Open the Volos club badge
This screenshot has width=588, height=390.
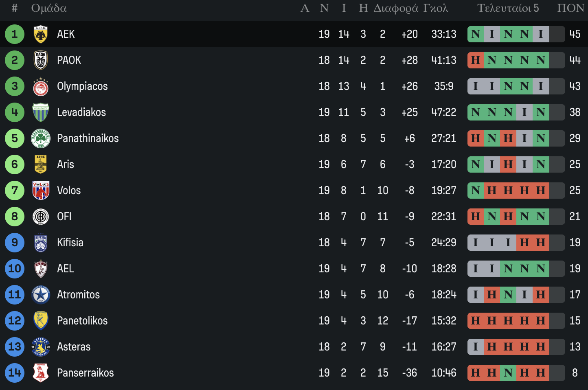[x=40, y=191]
